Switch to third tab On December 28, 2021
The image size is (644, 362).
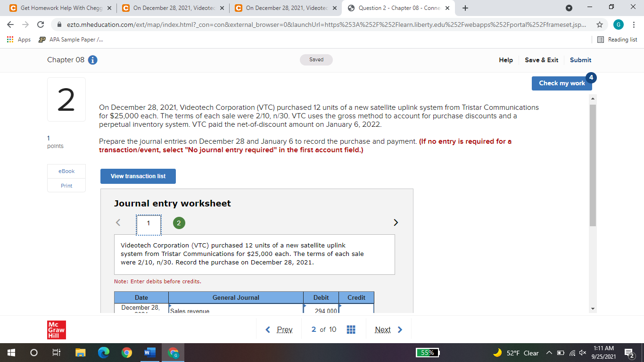point(285,8)
